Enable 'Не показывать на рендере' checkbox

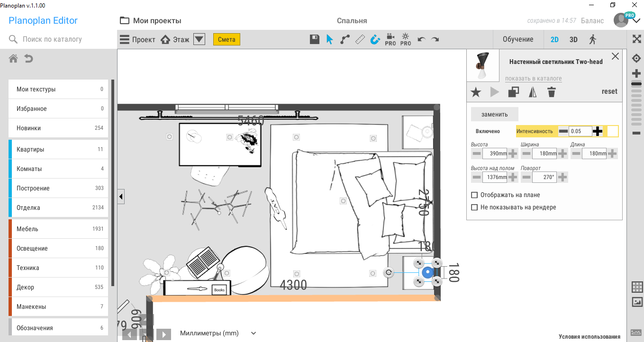coord(474,207)
